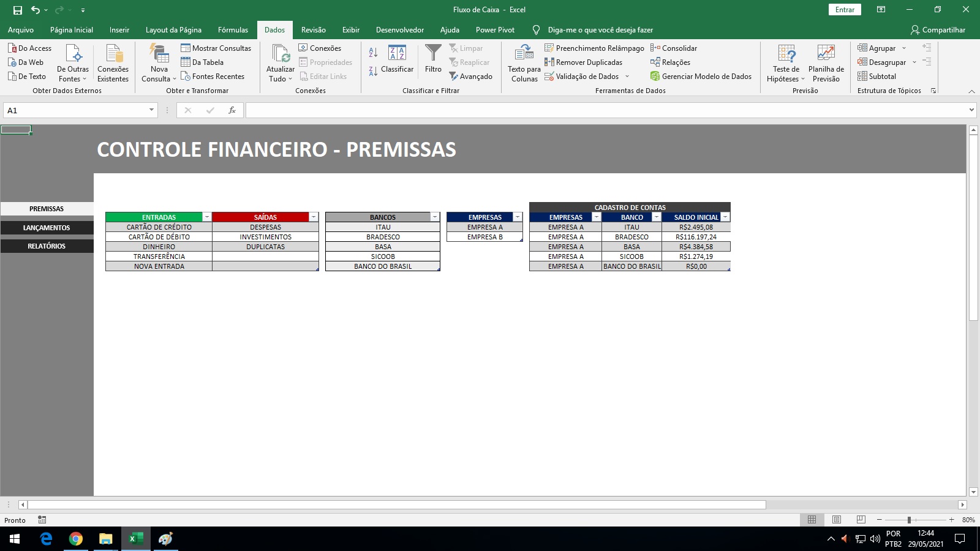Open the ENTRADAS column filter dropdown

click(x=207, y=217)
